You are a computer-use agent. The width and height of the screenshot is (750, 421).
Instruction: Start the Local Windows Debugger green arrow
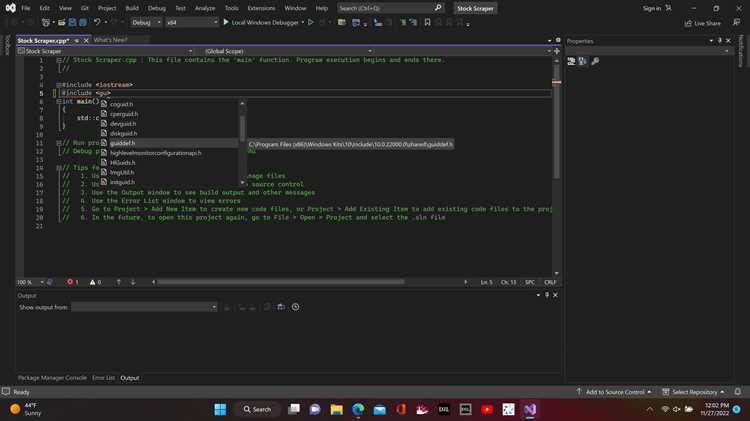click(x=226, y=22)
